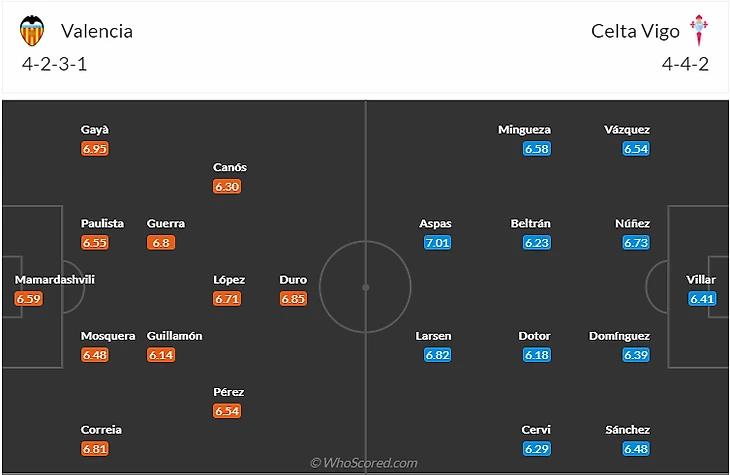730x475 pixels.
Task: Open the Celta Vigo team name link
Action: coord(635,31)
